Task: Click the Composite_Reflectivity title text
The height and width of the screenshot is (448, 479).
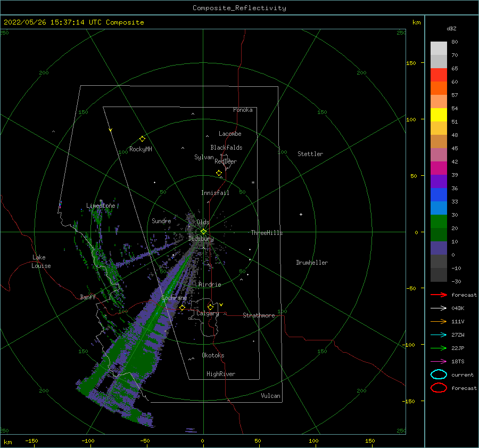Action: [x=240, y=8]
